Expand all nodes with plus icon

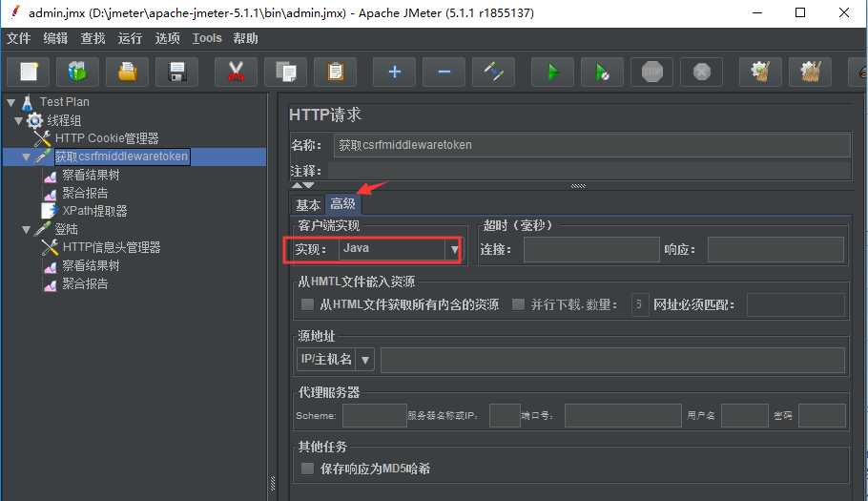pos(394,72)
